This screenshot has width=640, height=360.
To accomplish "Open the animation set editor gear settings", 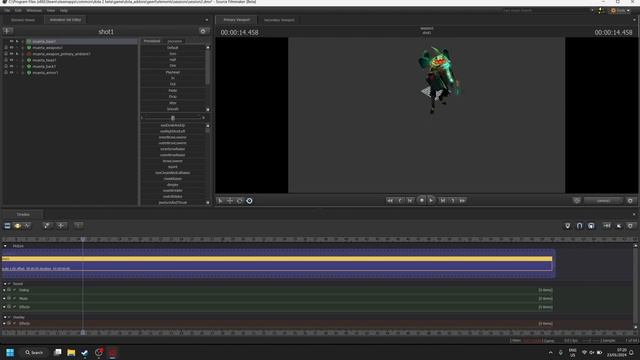I will [x=203, y=31].
